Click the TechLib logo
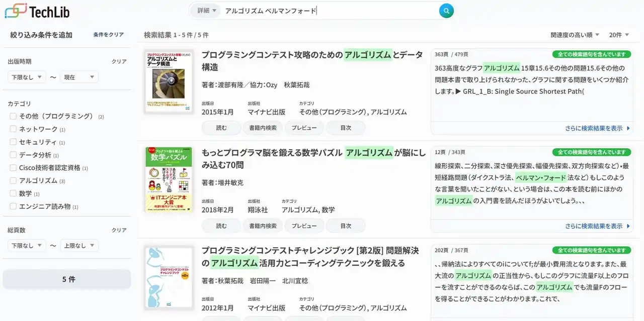This screenshot has width=644, height=321. pyautogui.click(x=37, y=11)
